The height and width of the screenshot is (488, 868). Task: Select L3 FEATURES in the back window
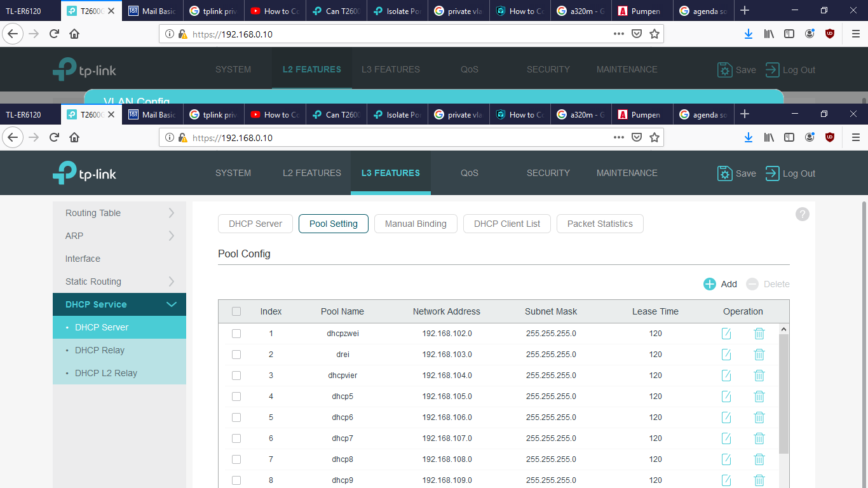click(391, 69)
